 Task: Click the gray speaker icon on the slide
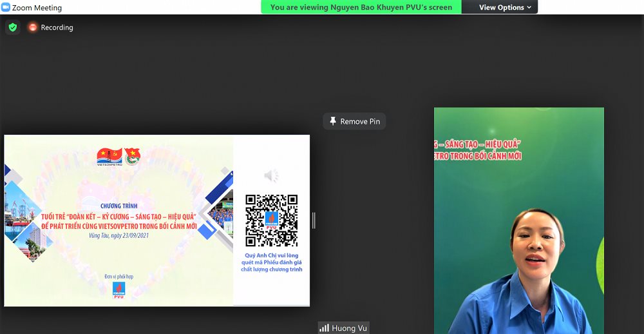click(271, 176)
